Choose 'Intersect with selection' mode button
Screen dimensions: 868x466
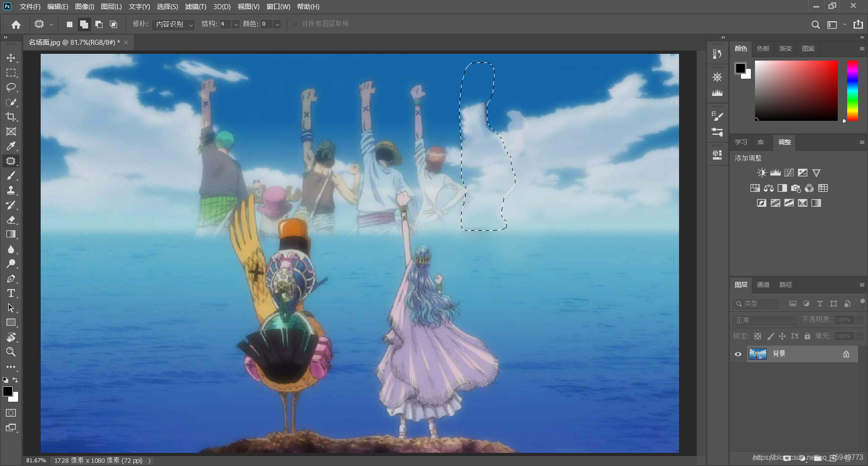coord(113,24)
